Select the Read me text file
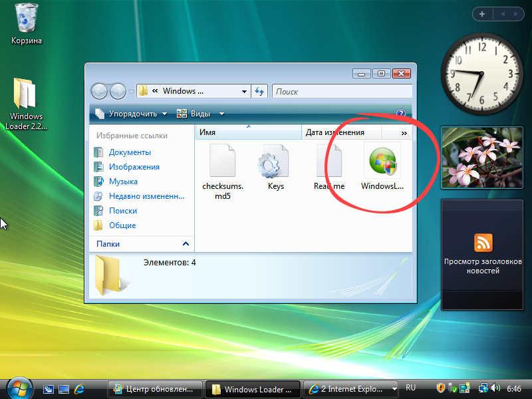This screenshot has height=399, width=532. [329, 167]
